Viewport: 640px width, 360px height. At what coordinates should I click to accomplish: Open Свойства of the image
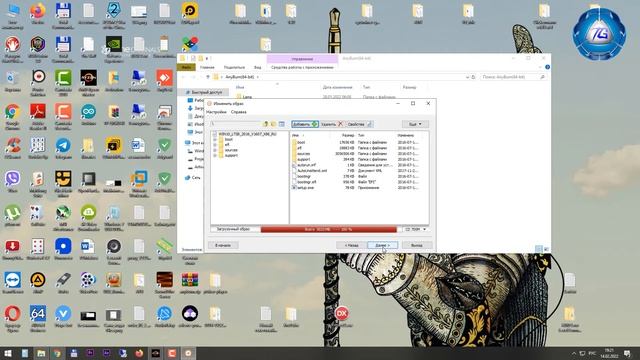(360, 124)
